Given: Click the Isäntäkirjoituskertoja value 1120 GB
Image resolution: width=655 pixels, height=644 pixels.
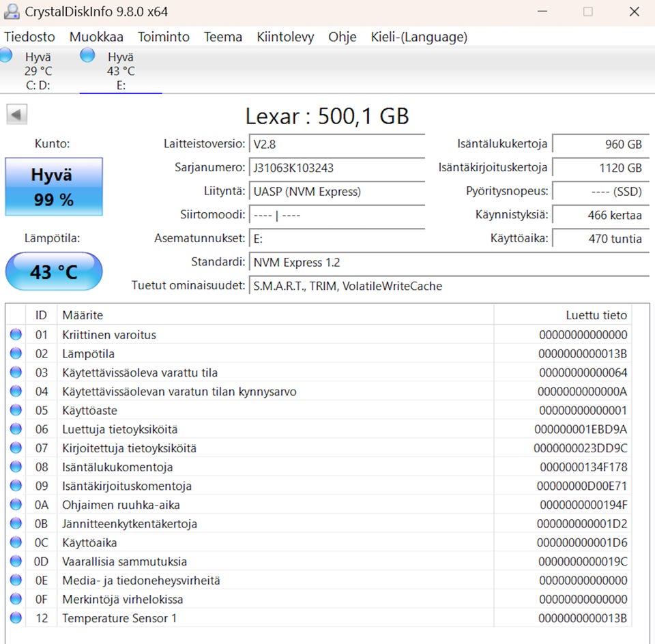Looking at the screenshot, I should 600,168.
